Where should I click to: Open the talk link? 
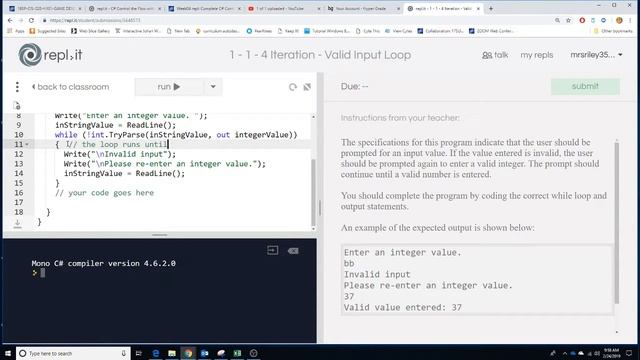495,55
